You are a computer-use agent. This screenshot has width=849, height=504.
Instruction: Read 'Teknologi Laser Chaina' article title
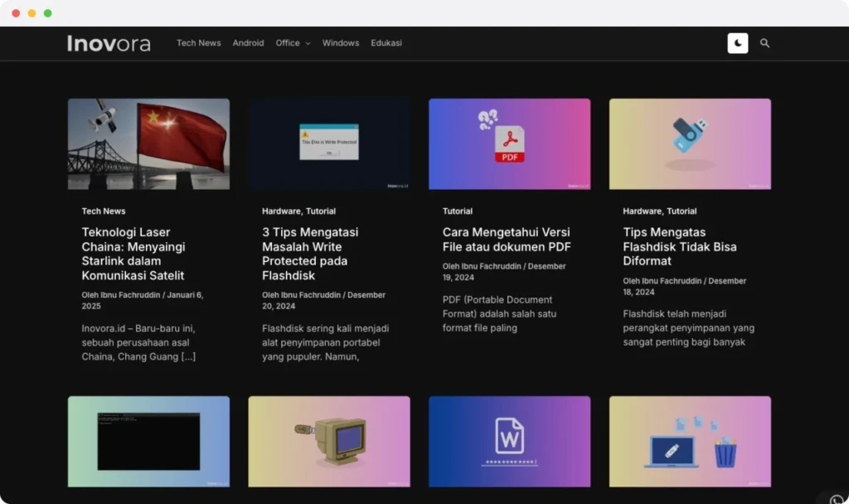[x=133, y=254]
